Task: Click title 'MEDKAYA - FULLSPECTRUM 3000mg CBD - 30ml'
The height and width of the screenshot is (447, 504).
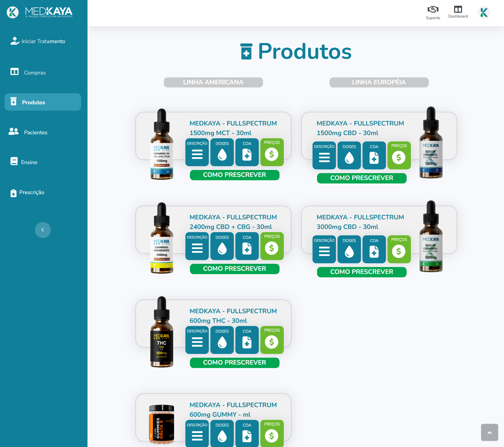Action: 360,222
